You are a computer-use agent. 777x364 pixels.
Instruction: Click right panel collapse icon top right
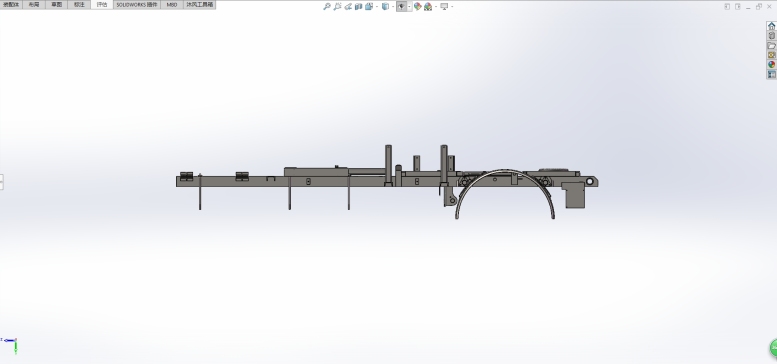coord(738,6)
